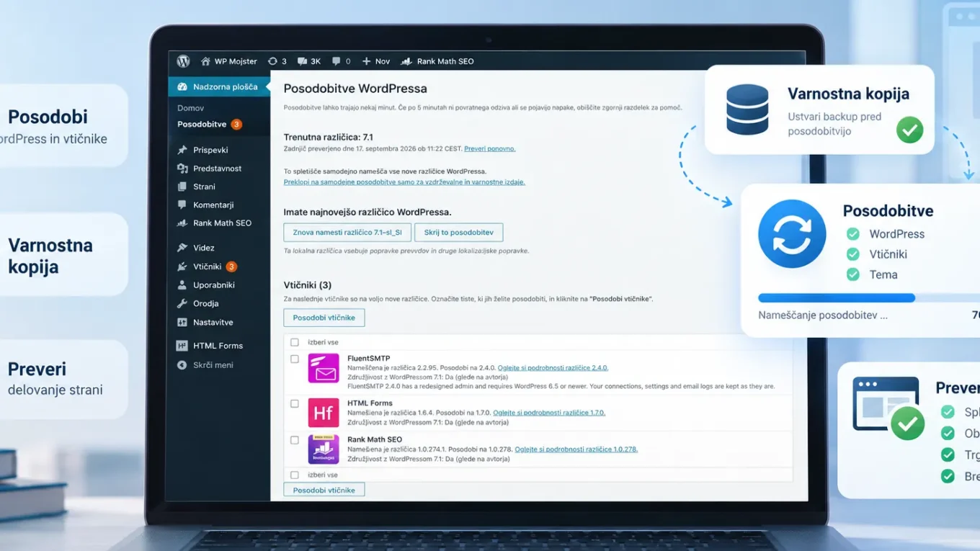Open the Strani pages icon

pyautogui.click(x=182, y=187)
